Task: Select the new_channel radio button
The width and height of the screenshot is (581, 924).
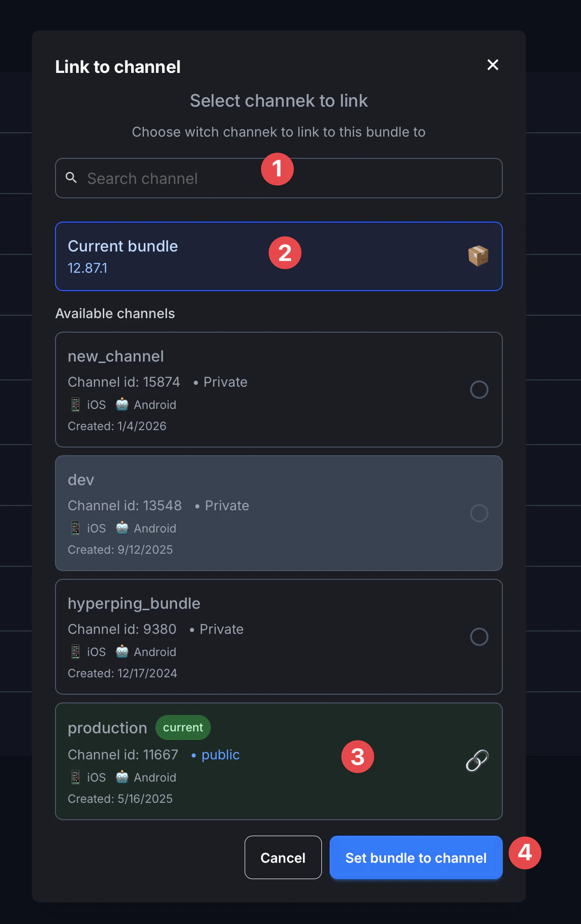Action: pyautogui.click(x=479, y=390)
